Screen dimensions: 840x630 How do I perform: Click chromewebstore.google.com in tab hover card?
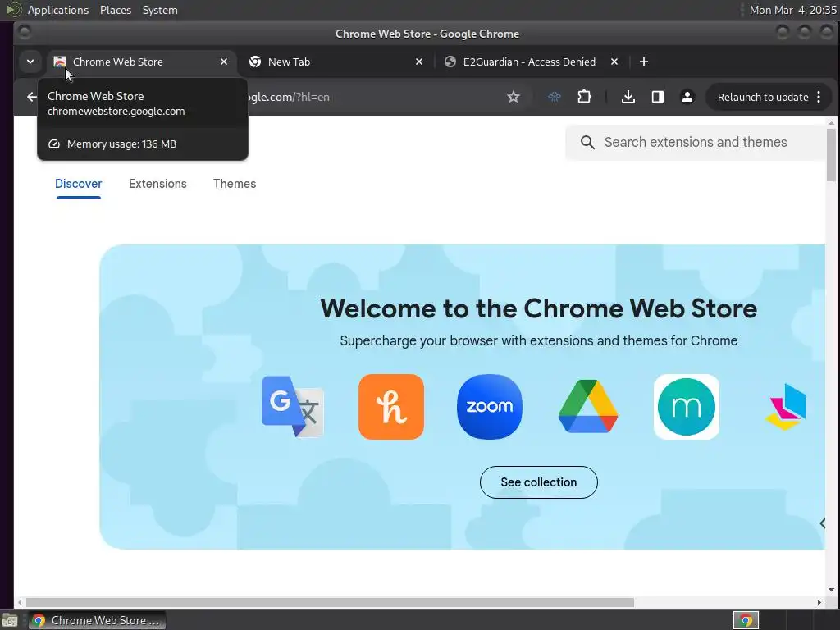[116, 112]
